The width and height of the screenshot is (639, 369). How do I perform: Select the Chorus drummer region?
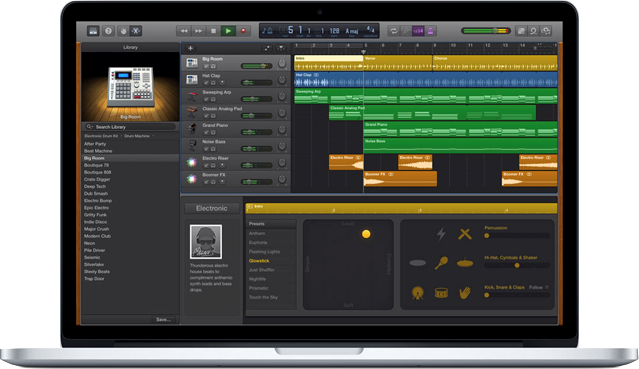(495, 63)
